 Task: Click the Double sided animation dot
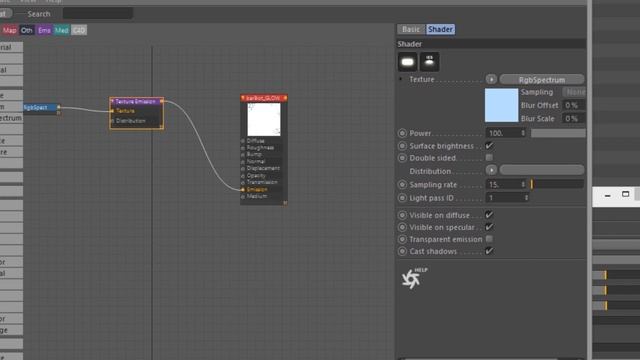pyautogui.click(x=402, y=158)
